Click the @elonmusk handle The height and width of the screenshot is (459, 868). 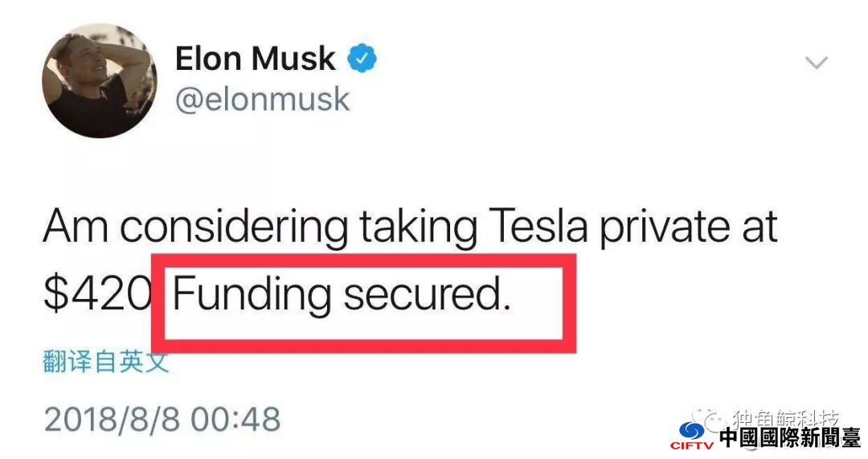(262, 100)
